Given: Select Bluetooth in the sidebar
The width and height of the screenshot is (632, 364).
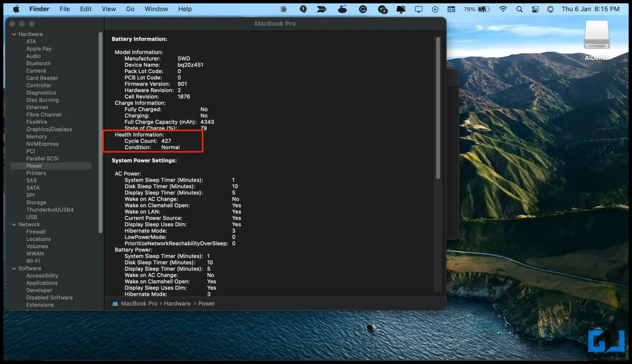Looking at the screenshot, I should tap(38, 63).
